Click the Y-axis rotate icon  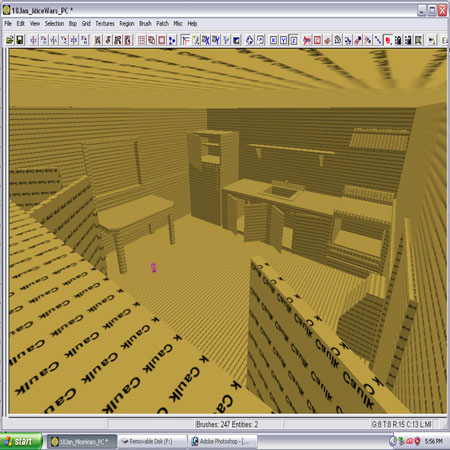click(64, 40)
